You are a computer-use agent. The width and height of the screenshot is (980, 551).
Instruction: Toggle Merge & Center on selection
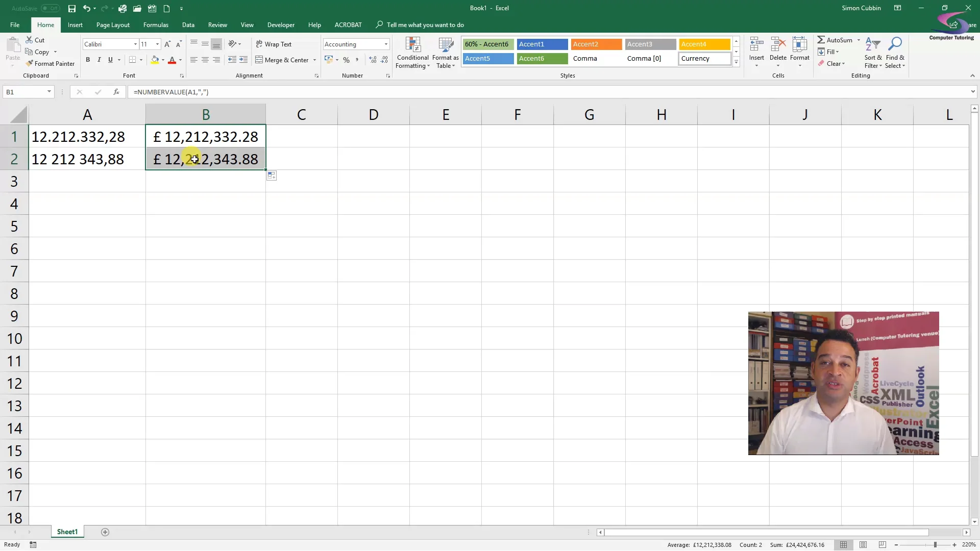coord(283,60)
